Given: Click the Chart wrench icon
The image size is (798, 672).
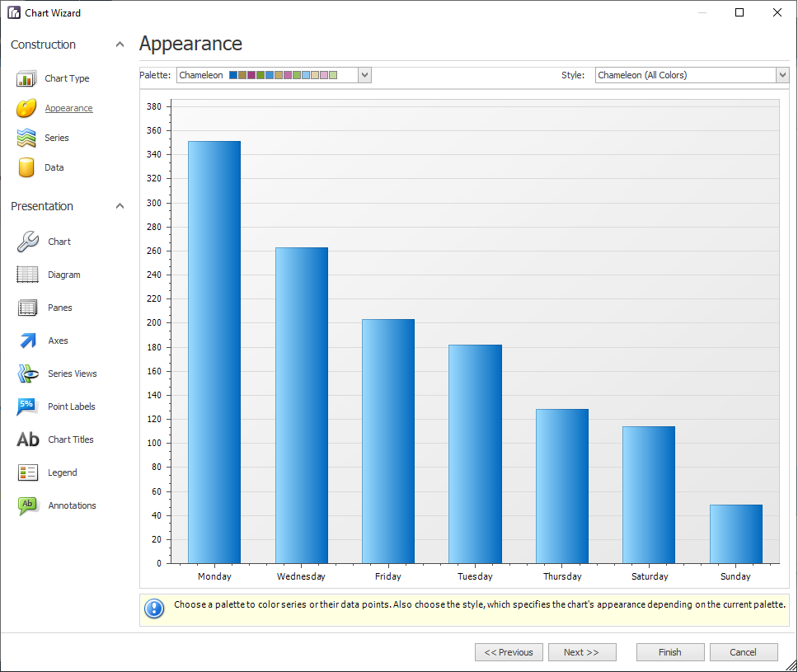Looking at the screenshot, I should 26,241.
